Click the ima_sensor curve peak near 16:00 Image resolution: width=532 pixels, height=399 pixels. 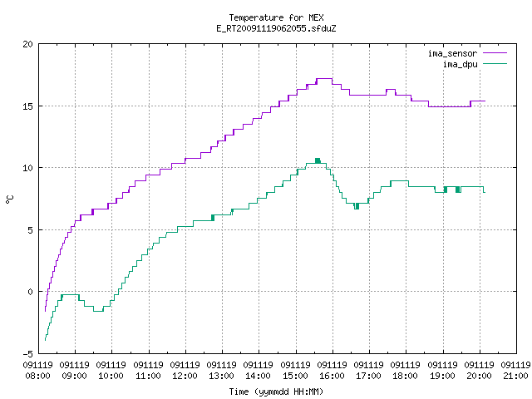324,79
